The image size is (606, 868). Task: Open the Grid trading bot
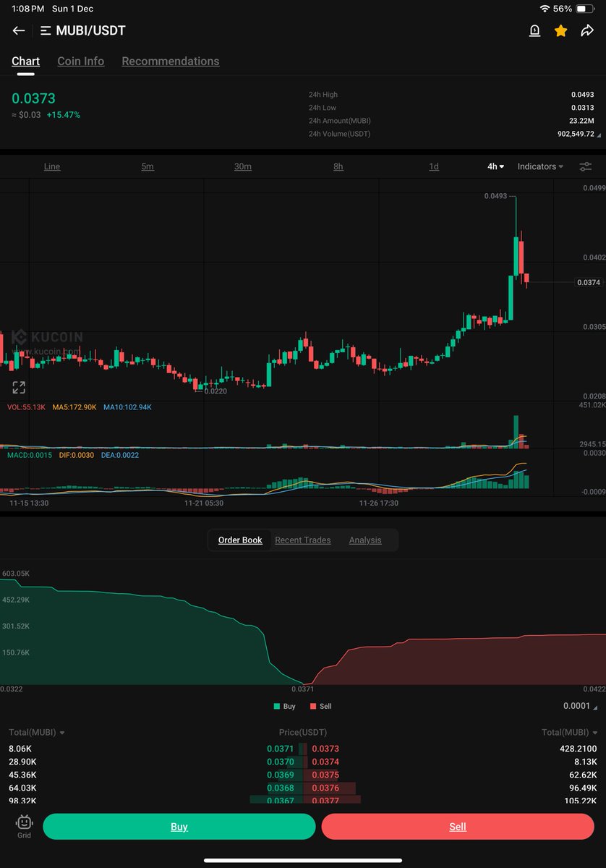(23, 826)
